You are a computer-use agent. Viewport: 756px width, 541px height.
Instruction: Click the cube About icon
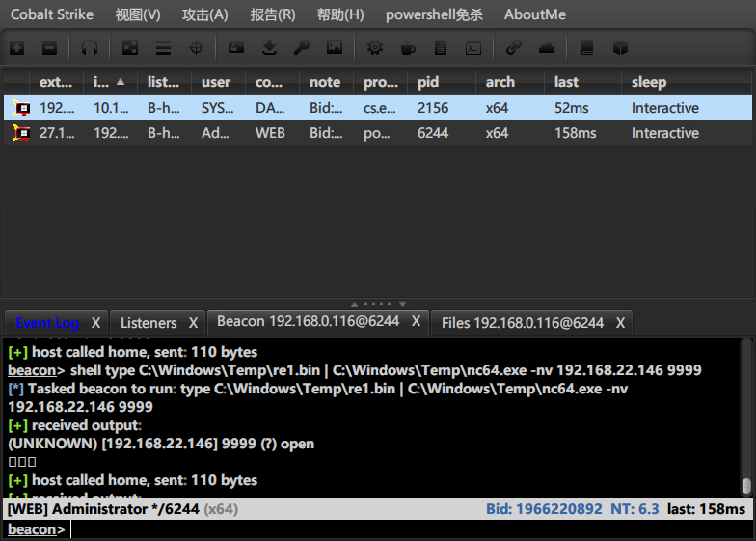pos(621,48)
